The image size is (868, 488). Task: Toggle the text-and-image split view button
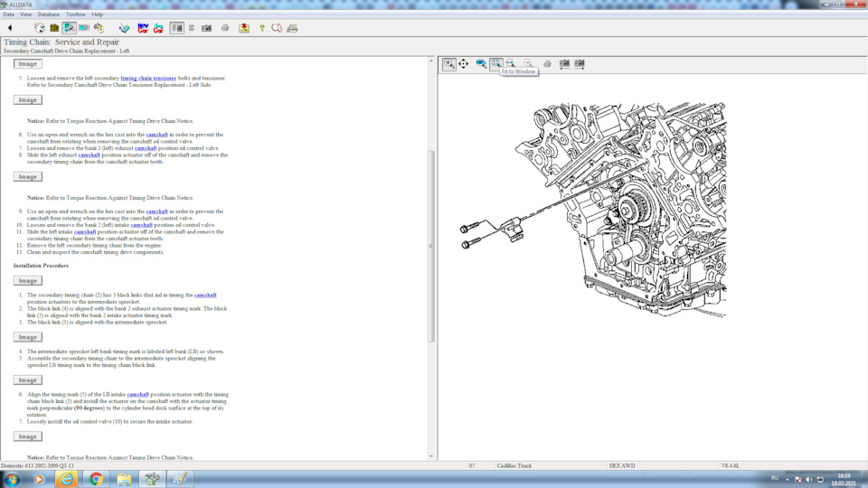coord(177,28)
